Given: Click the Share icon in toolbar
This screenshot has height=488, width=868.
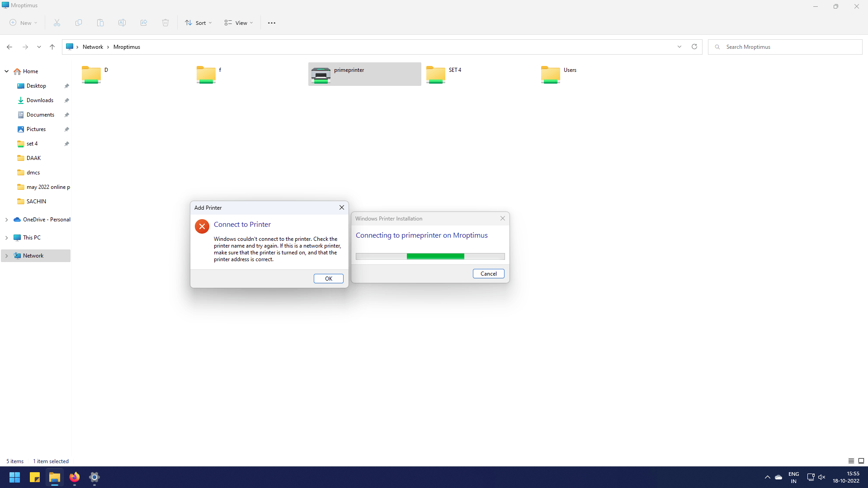Looking at the screenshot, I should click(144, 23).
